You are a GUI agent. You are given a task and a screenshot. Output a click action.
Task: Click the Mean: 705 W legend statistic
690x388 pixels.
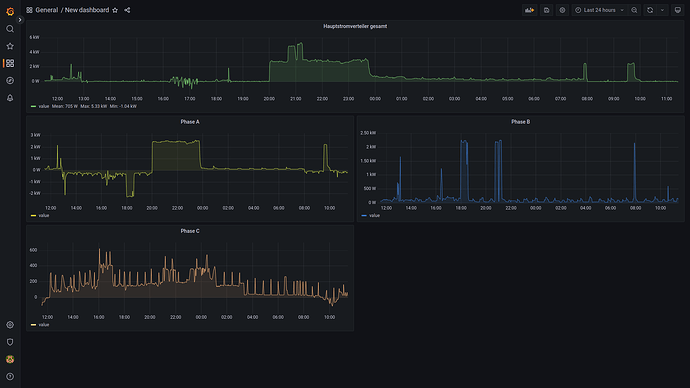coord(65,106)
